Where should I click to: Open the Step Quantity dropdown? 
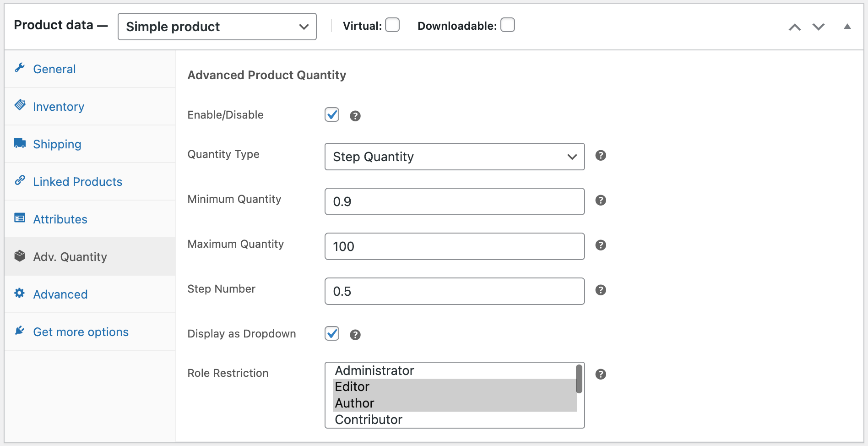(x=454, y=157)
